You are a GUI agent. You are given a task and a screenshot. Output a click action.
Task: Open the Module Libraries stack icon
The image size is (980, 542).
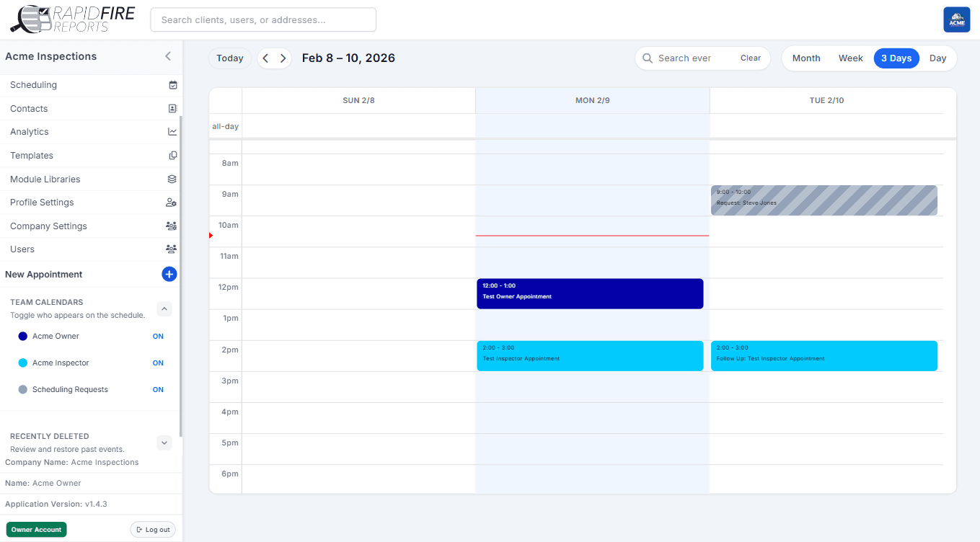coord(172,179)
